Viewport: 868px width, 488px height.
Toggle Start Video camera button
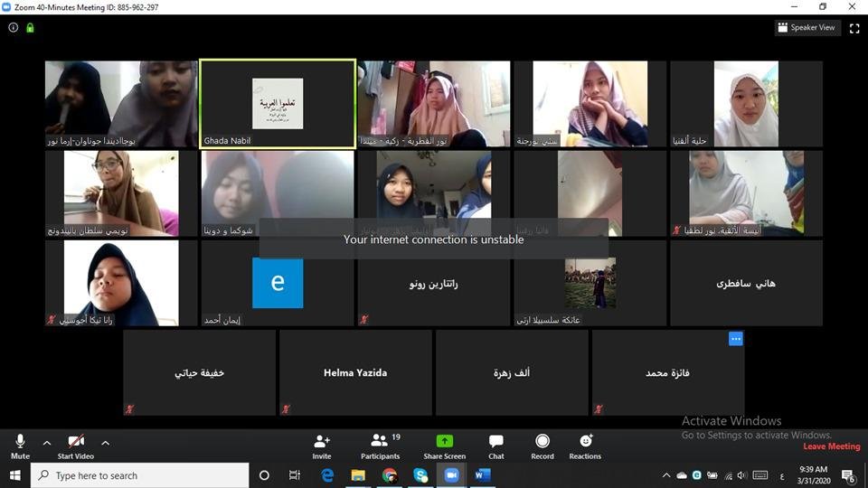[77, 442]
